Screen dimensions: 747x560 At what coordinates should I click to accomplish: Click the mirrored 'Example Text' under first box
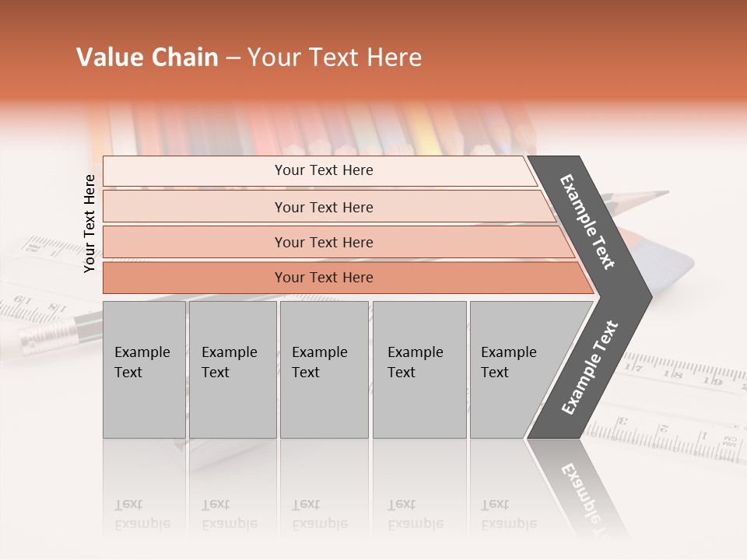pyautogui.click(x=142, y=514)
